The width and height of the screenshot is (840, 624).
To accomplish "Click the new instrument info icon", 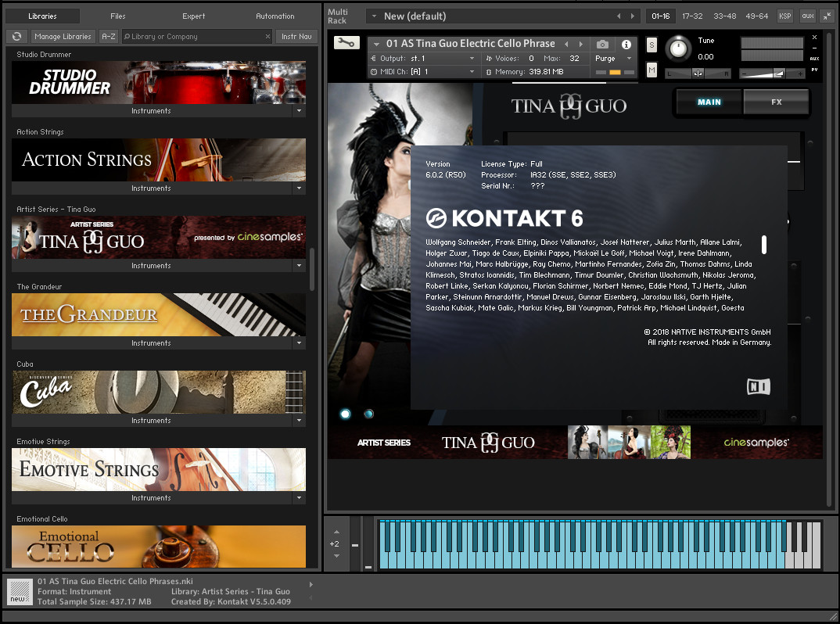I will [x=20, y=592].
